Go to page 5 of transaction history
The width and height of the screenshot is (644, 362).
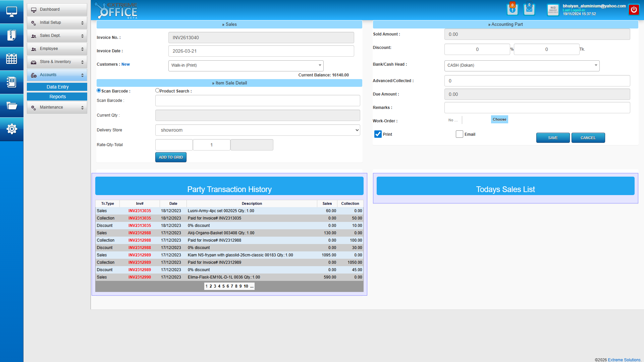pos(223,286)
